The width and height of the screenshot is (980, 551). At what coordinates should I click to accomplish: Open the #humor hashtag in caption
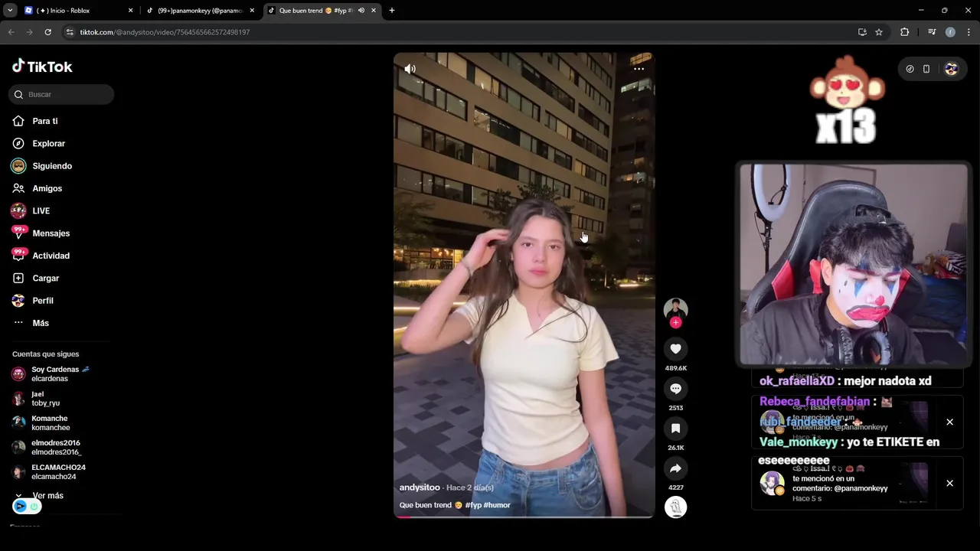[x=497, y=505]
